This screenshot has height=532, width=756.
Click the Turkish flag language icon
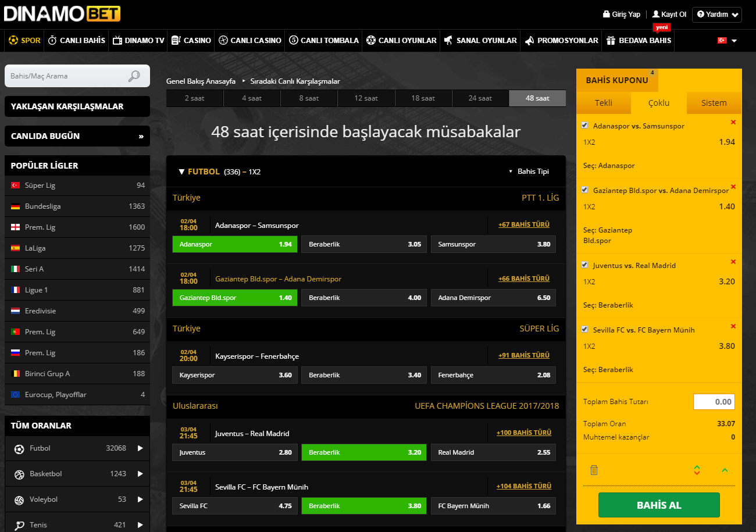(722, 41)
